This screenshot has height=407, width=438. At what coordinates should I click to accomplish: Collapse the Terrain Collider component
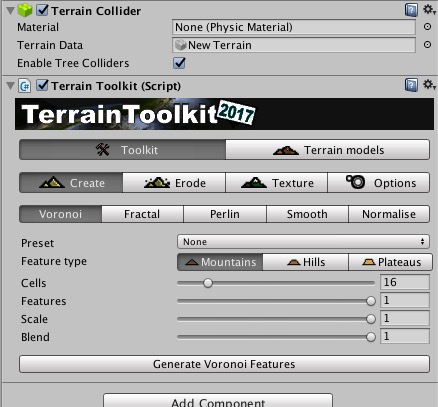(10, 11)
